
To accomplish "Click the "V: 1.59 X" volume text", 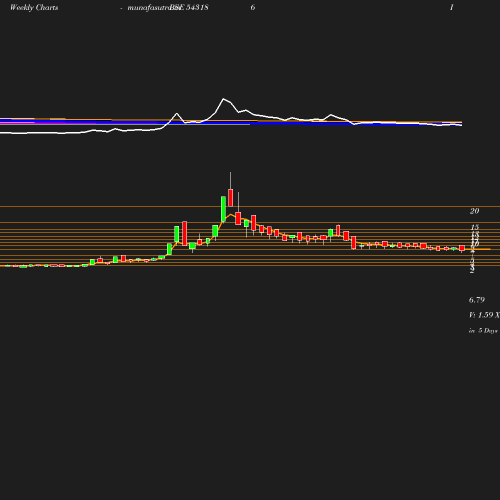I will click(484, 315).
